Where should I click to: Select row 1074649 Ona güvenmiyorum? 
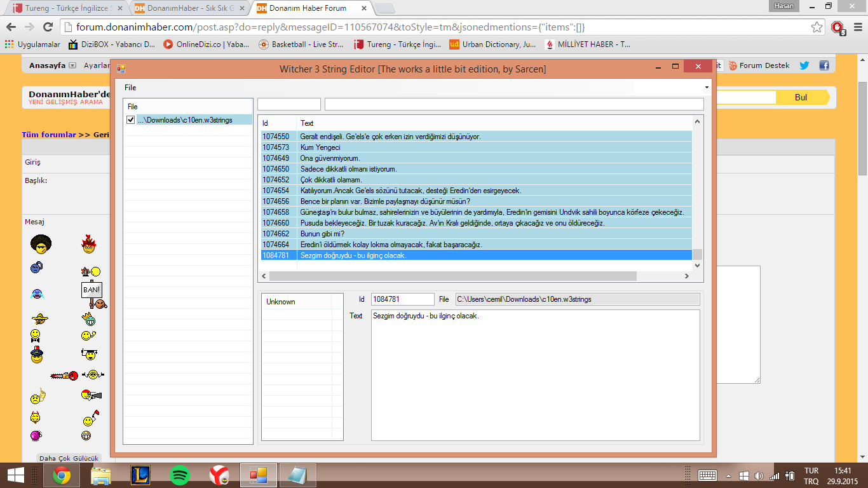(x=476, y=158)
